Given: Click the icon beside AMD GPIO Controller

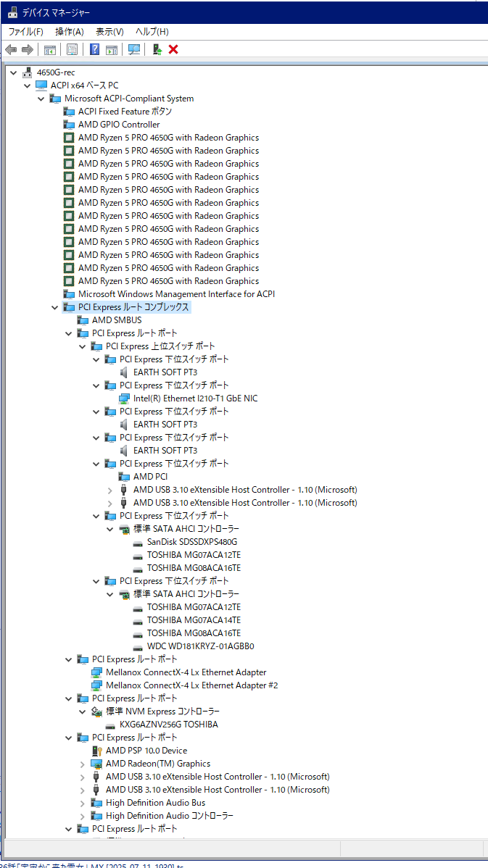Looking at the screenshot, I should click(x=69, y=125).
